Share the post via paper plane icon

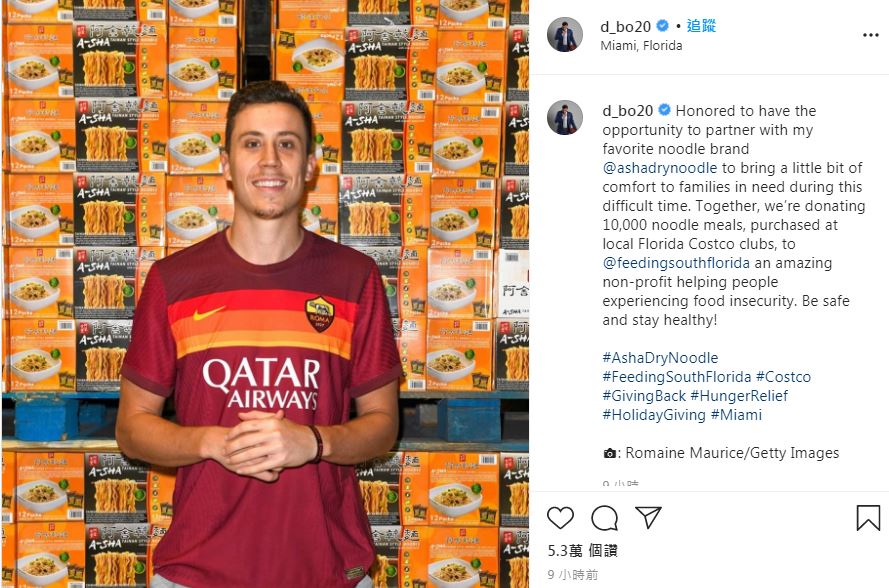point(649,517)
